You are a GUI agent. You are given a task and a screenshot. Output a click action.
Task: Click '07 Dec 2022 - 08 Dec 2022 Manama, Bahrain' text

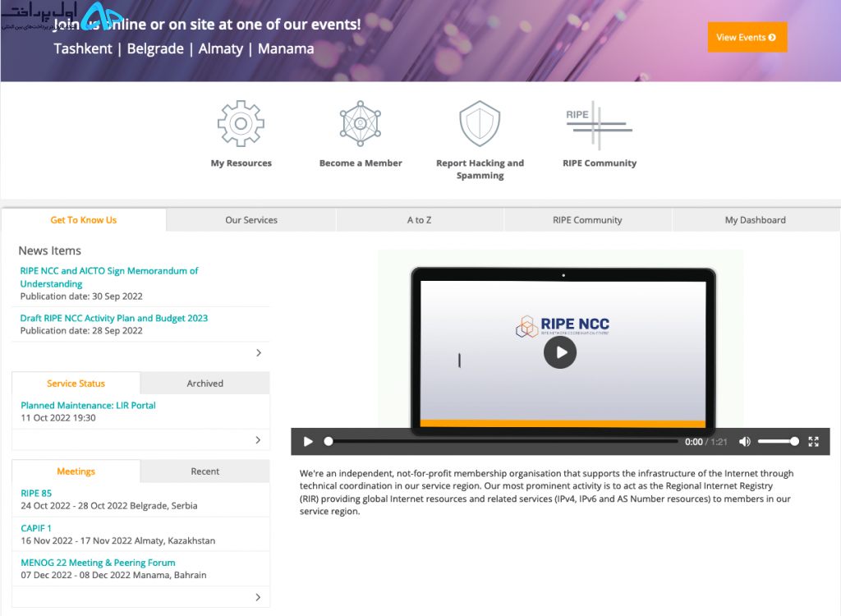[x=113, y=575]
